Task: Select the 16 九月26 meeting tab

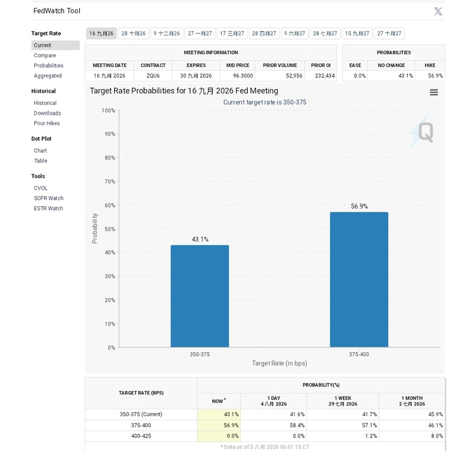Action: point(101,34)
